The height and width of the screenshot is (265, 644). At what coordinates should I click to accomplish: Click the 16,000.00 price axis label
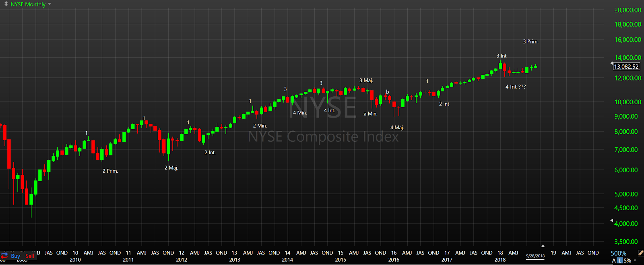click(x=627, y=39)
